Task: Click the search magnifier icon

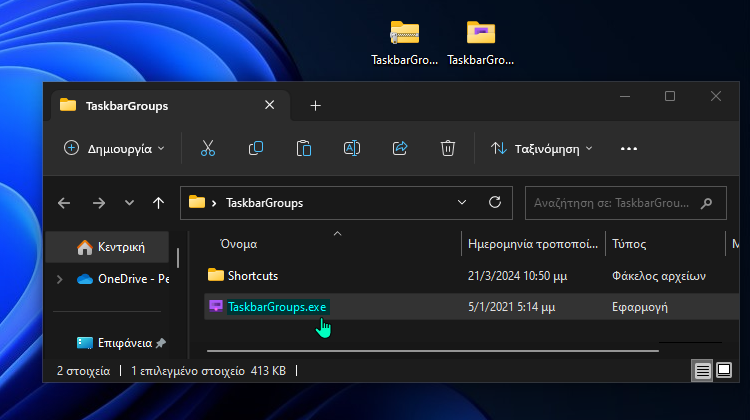Action: click(x=706, y=203)
